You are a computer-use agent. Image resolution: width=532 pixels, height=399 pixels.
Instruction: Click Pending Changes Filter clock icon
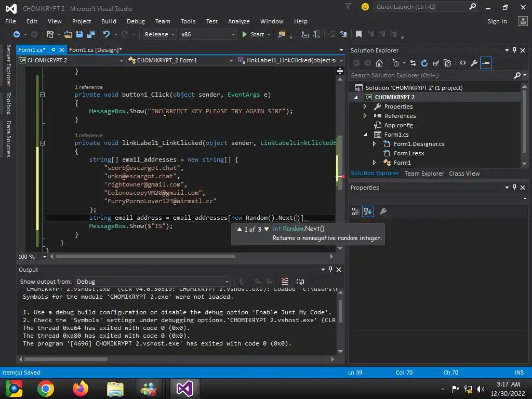tap(395, 63)
